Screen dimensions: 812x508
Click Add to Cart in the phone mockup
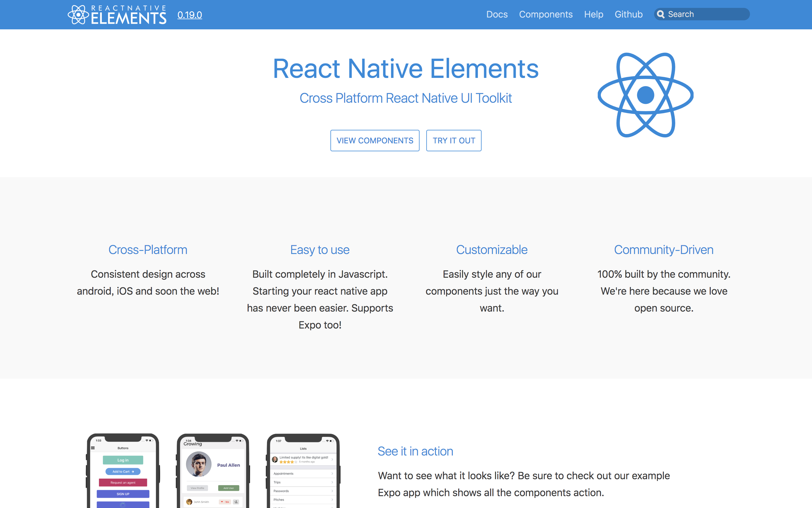click(123, 471)
